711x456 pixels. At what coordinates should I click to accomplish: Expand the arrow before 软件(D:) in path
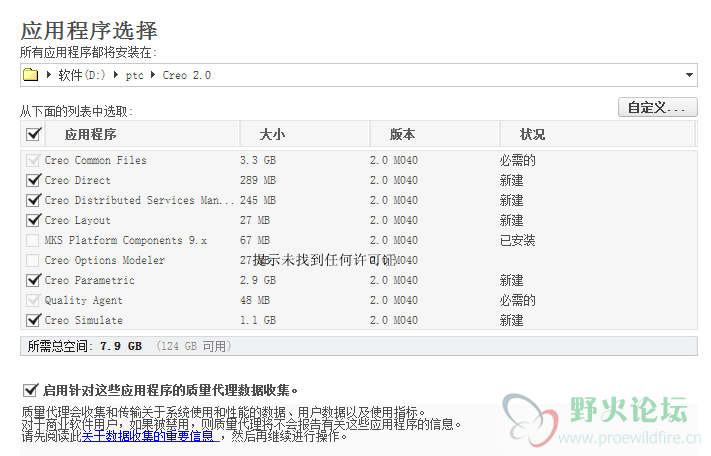pyautogui.click(x=49, y=75)
